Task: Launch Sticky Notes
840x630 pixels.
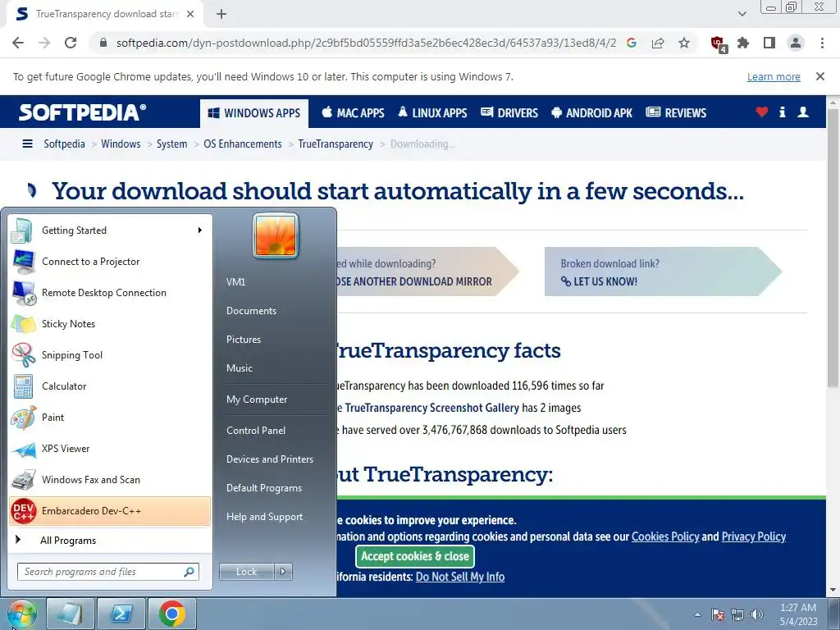Action: [110, 323]
